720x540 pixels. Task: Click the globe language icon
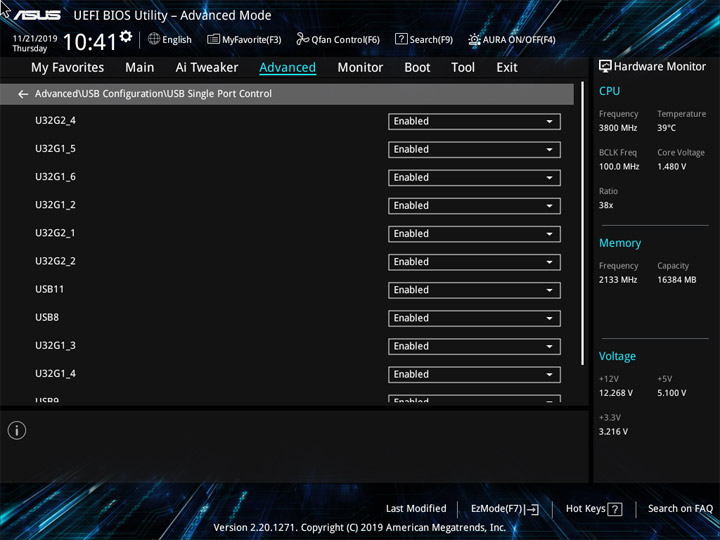pos(154,39)
